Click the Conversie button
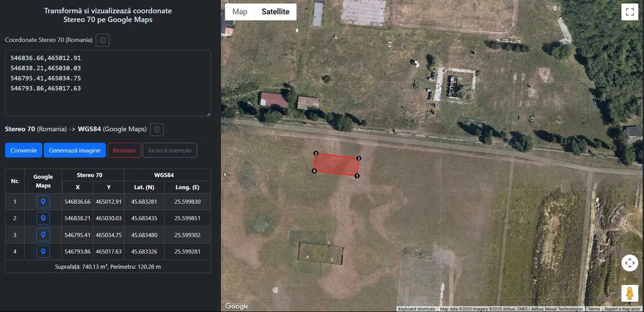This screenshot has width=644, height=312. click(x=23, y=151)
